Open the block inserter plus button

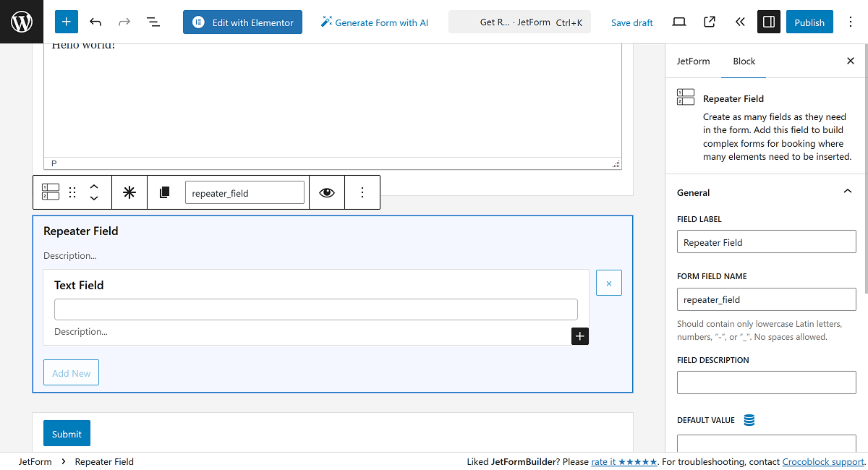point(66,22)
